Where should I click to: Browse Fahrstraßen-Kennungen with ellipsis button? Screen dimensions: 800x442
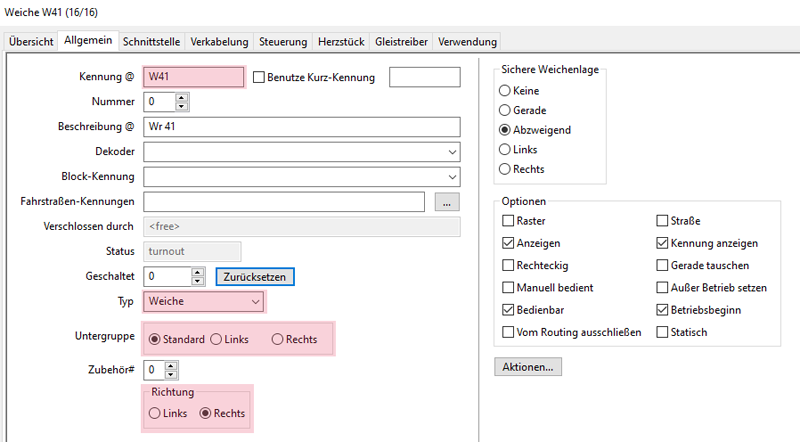pos(447,202)
